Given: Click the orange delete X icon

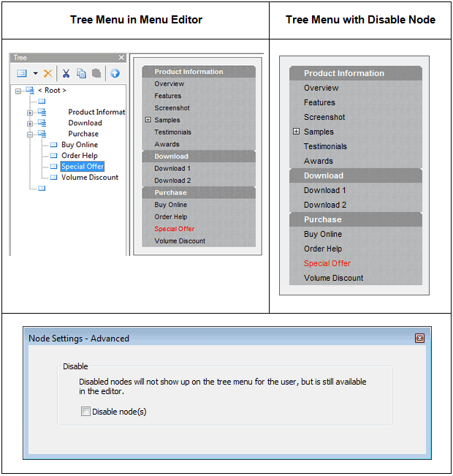Looking at the screenshot, I should [48, 73].
